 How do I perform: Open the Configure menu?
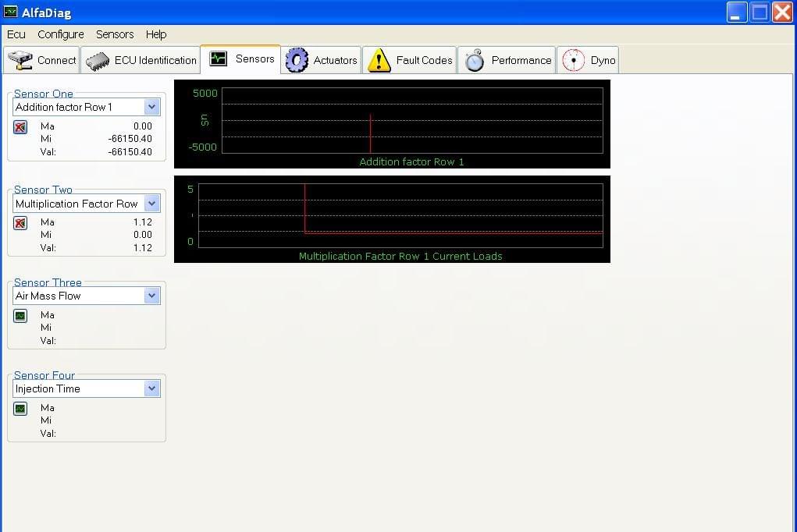coord(60,34)
